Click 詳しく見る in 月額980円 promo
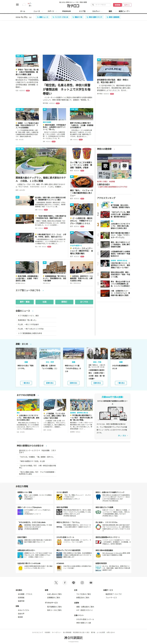The image size is (147, 644). (x=123, y=435)
